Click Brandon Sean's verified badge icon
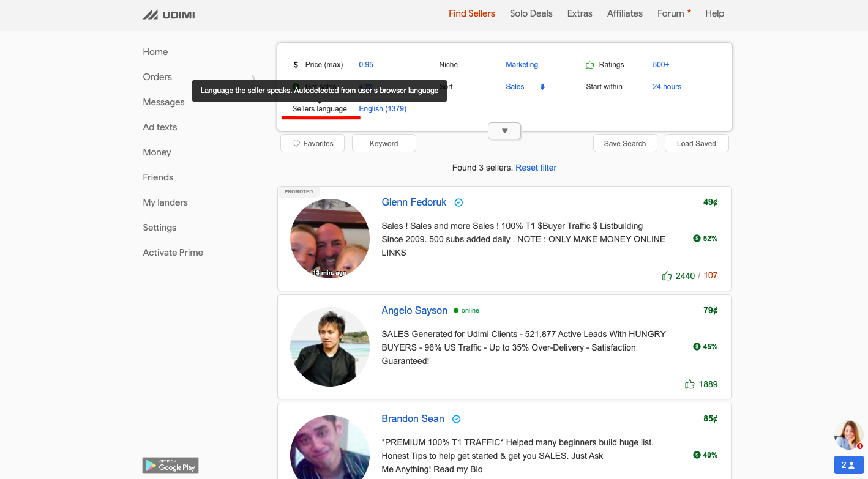The image size is (868, 479). point(456,419)
